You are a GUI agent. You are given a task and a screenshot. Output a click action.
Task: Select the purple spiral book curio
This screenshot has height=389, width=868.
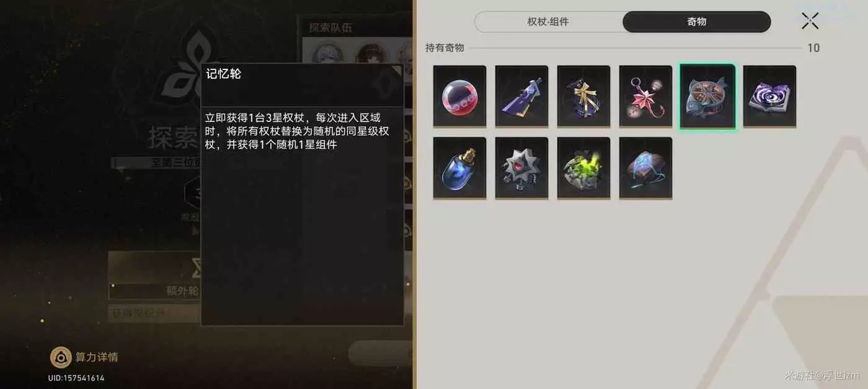pos(769,97)
